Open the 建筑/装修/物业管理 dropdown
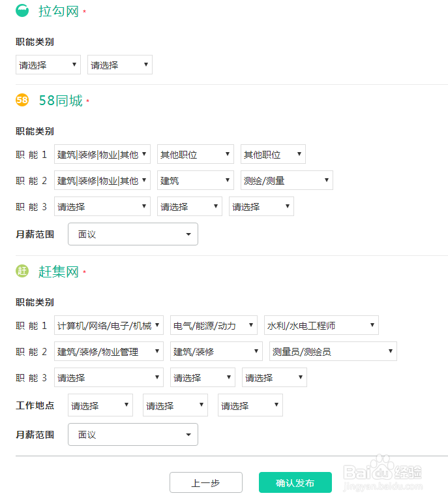 click(x=109, y=352)
